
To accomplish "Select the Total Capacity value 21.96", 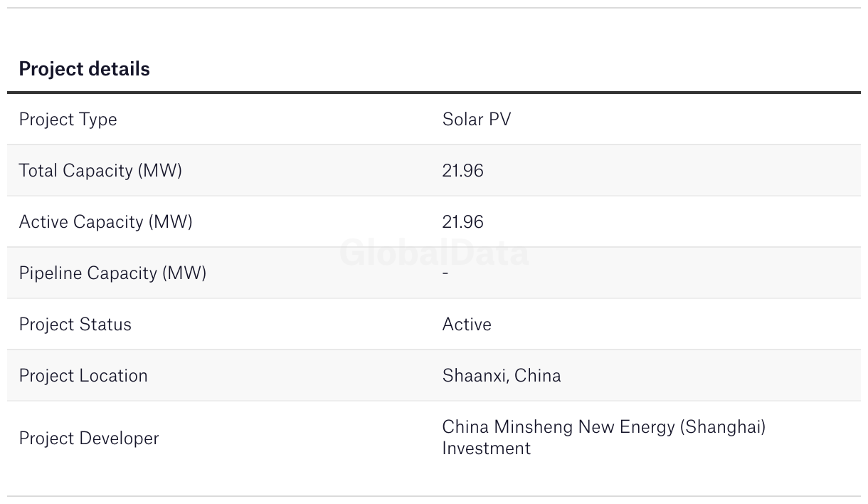I will coord(462,171).
